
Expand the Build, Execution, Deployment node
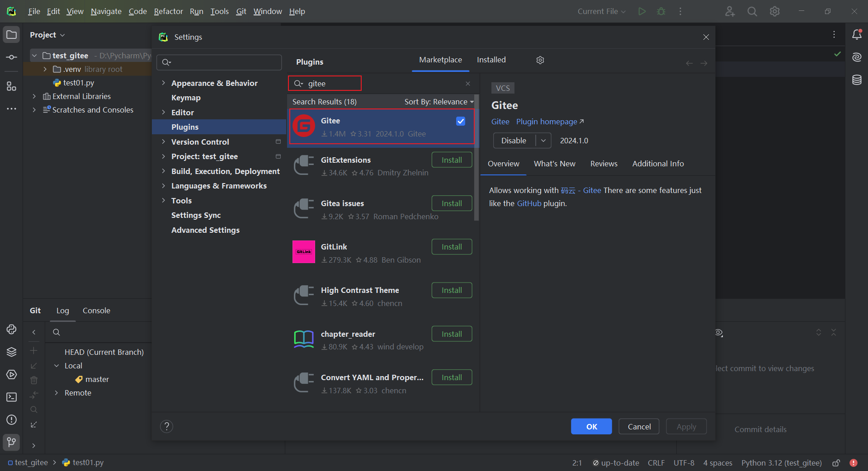163,171
